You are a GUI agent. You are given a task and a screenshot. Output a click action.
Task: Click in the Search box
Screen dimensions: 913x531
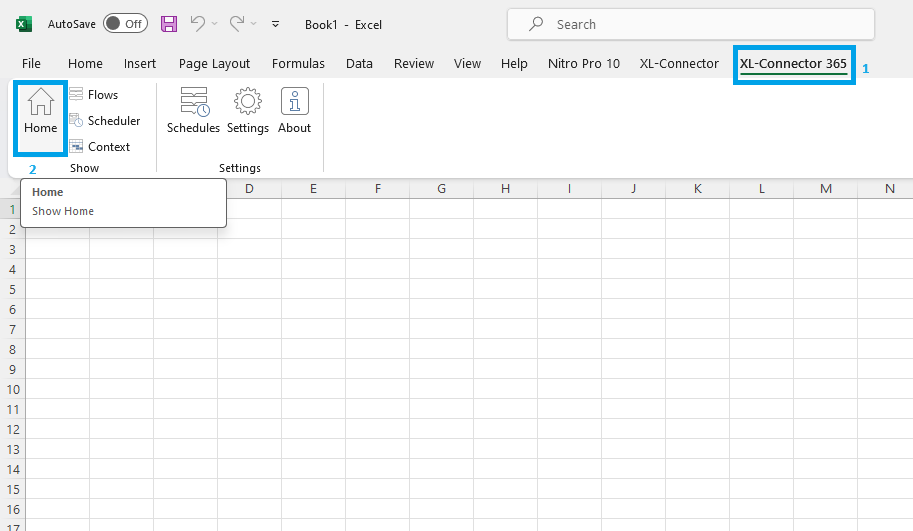pyautogui.click(x=690, y=24)
